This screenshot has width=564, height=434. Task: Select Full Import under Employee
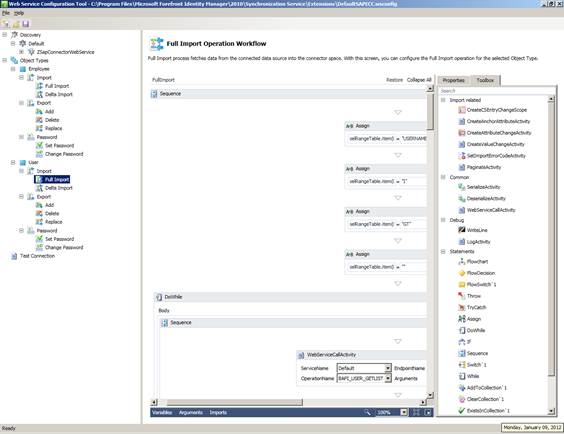coord(57,86)
